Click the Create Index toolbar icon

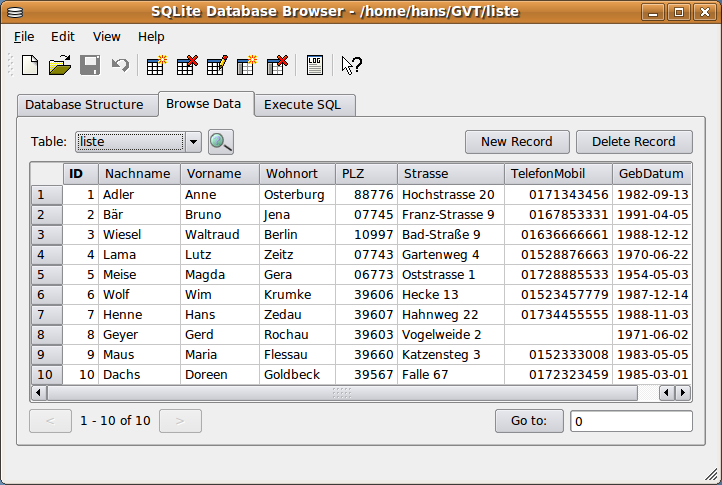pyautogui.click(x=246, y=66)
